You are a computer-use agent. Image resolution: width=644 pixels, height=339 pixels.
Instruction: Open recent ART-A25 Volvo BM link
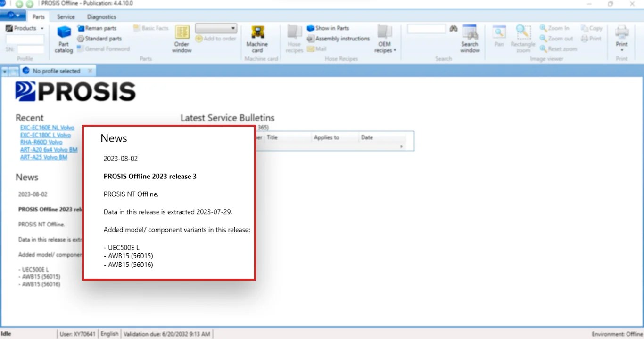click(43, 157)
